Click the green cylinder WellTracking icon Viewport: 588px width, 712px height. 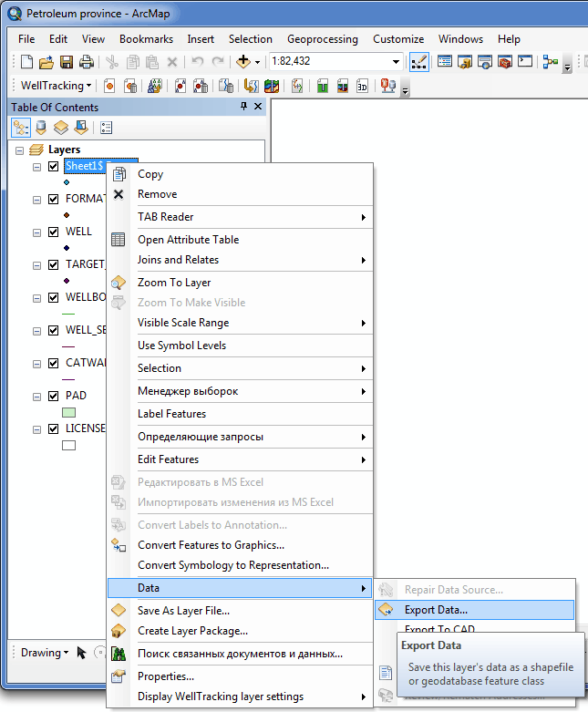point(323,86)
